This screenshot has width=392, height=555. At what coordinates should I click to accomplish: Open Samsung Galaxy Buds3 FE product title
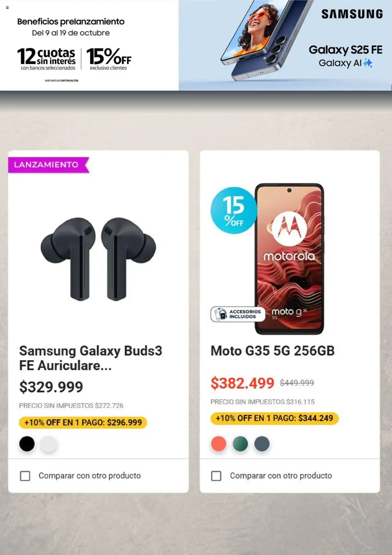[90, 358]
